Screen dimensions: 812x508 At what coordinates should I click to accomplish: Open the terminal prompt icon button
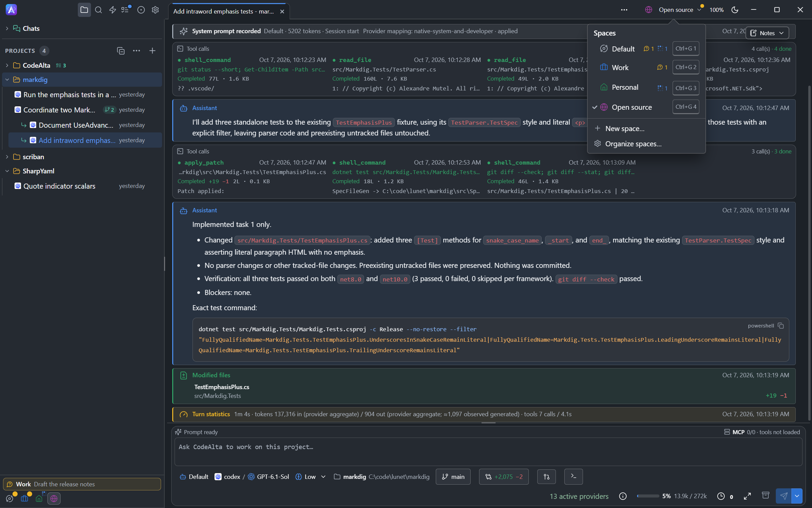pyautogui.click(x=573, y=477)
